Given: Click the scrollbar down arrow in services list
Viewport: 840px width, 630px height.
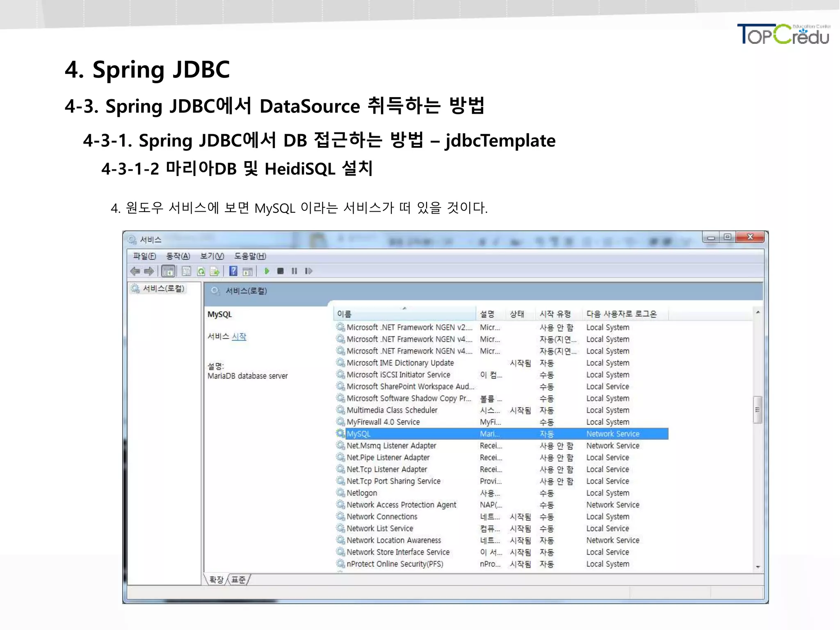Looking at the screenshot, I should [758, 567].
